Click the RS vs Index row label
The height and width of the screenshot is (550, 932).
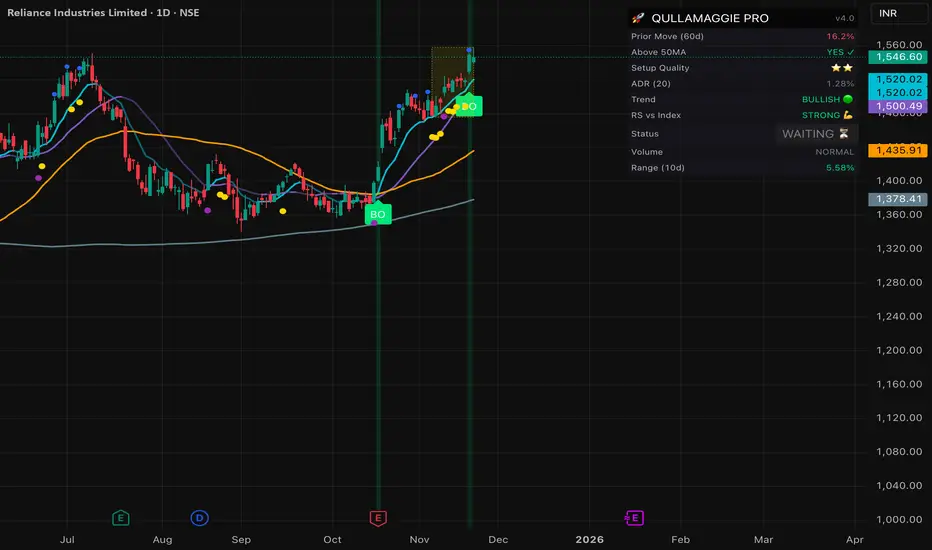[656, 115]
